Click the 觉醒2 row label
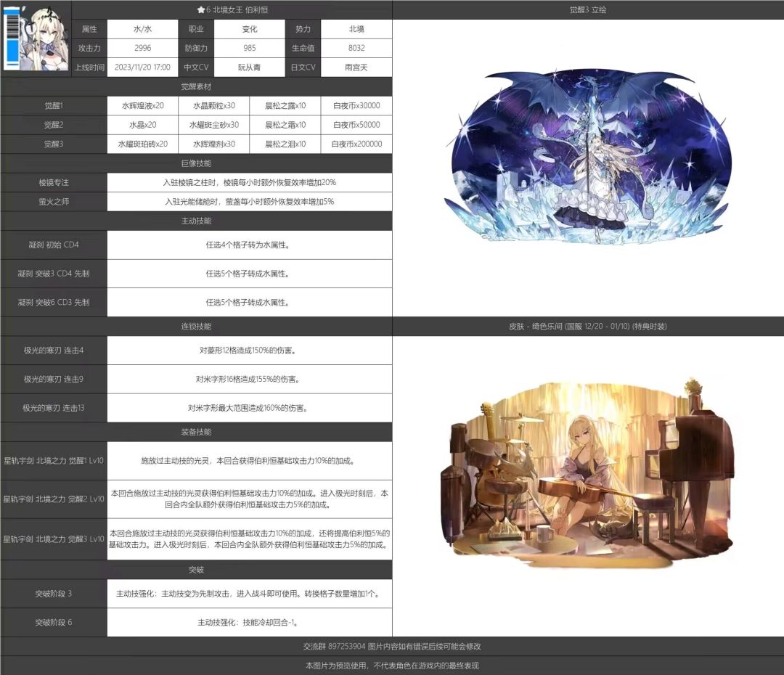Image resolution: width=784 pixels, height=675 pixels. tap(54, 125)
